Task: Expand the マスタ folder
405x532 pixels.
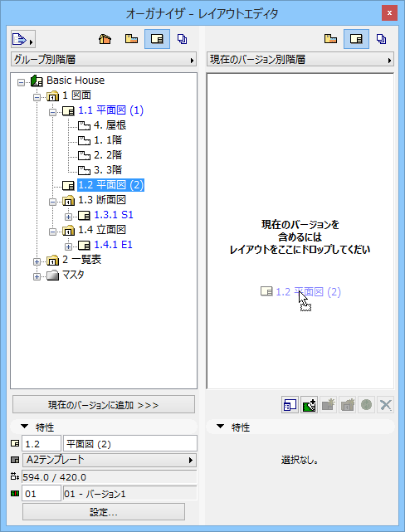Action: pos(37,276)
